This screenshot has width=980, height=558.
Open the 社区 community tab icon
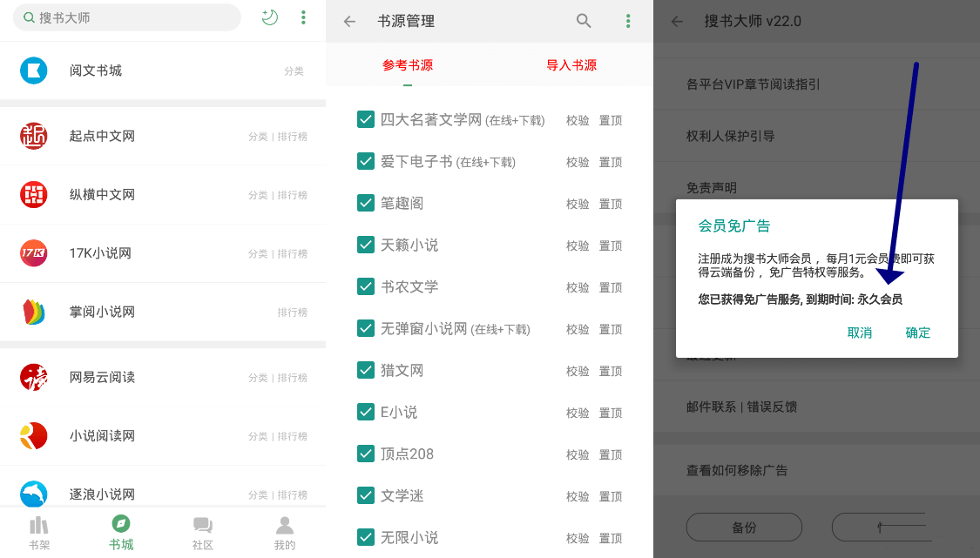(x=202, y=526)
